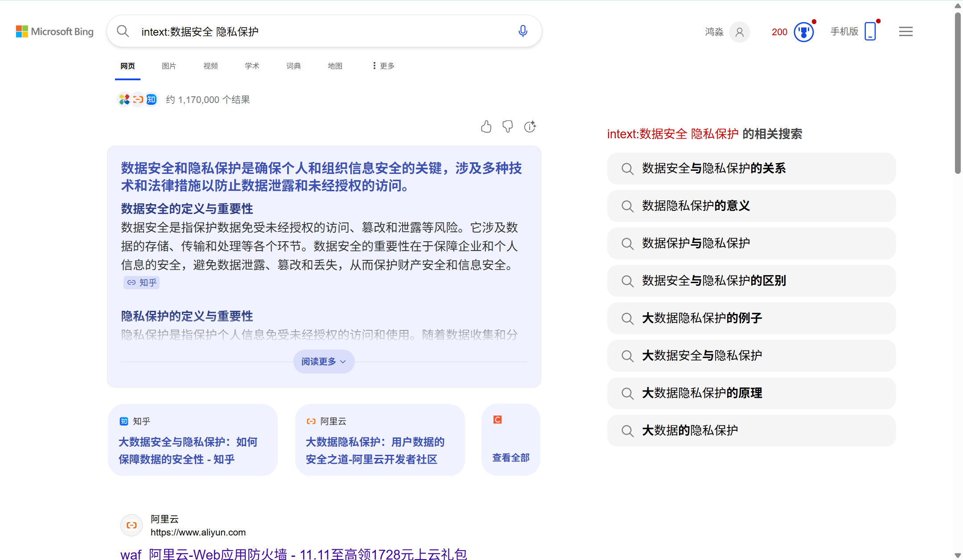
Task: Click the 鸿淼 user avatar icon
Action: point(739,32)
